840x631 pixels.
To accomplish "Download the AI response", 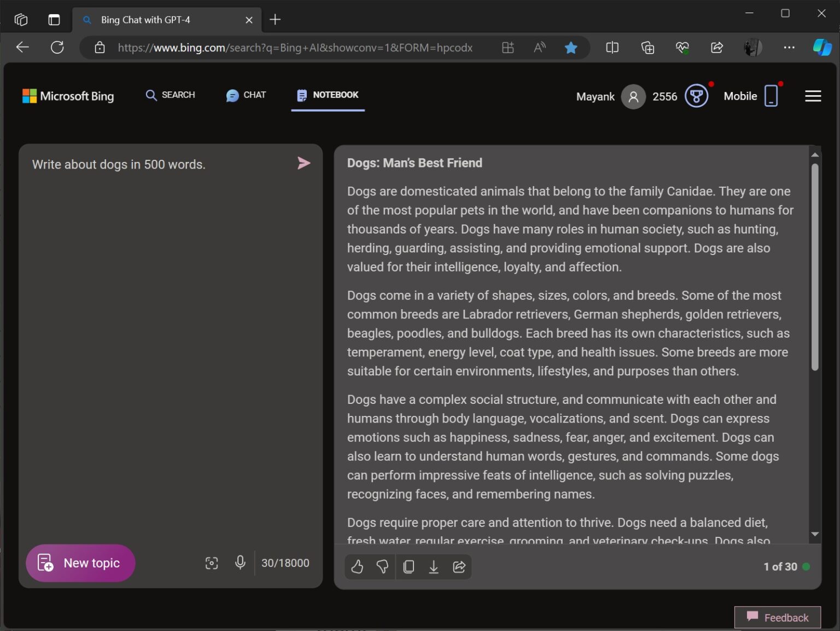I will point(434,566).
